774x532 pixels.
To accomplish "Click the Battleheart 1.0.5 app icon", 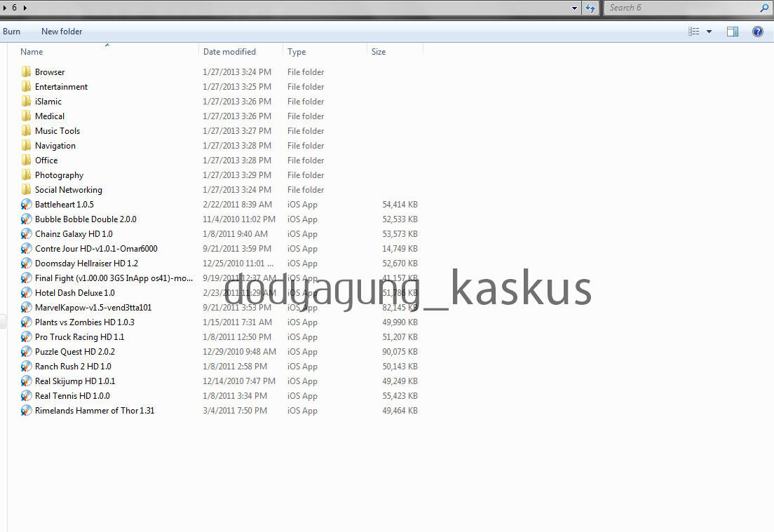I will tap(26, 204).
